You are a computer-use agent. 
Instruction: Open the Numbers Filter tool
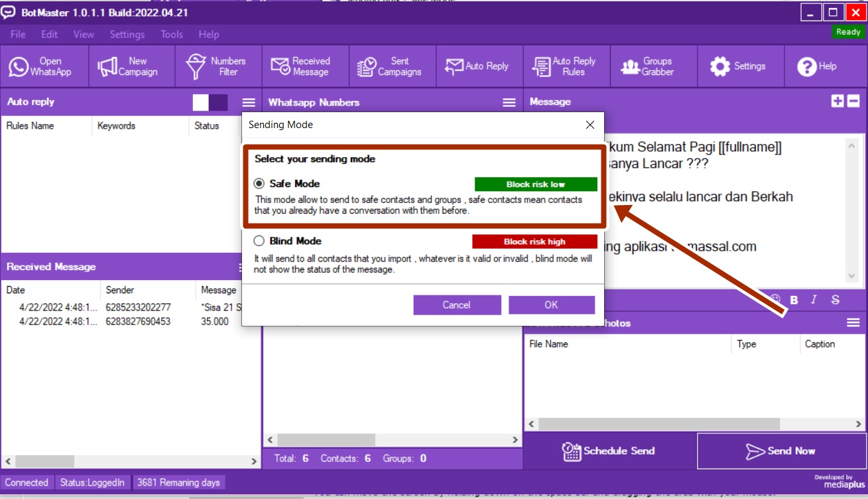(218, 66)
